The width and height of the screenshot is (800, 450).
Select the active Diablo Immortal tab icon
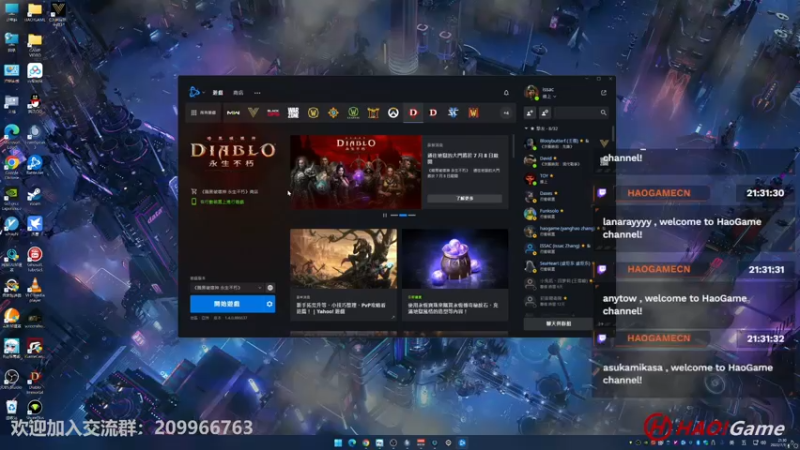click(413, 113)
